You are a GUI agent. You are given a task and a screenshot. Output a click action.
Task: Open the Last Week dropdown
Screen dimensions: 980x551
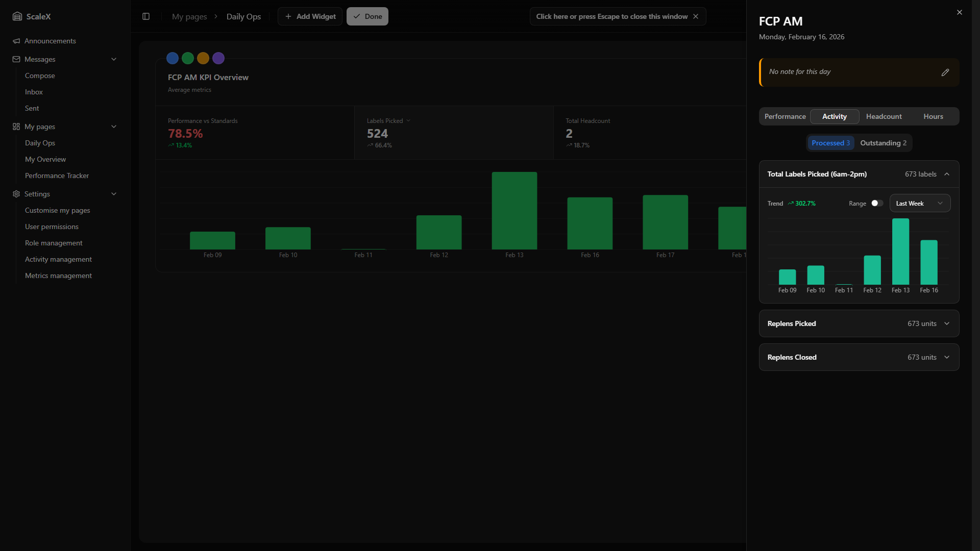(x=919, y=203)
